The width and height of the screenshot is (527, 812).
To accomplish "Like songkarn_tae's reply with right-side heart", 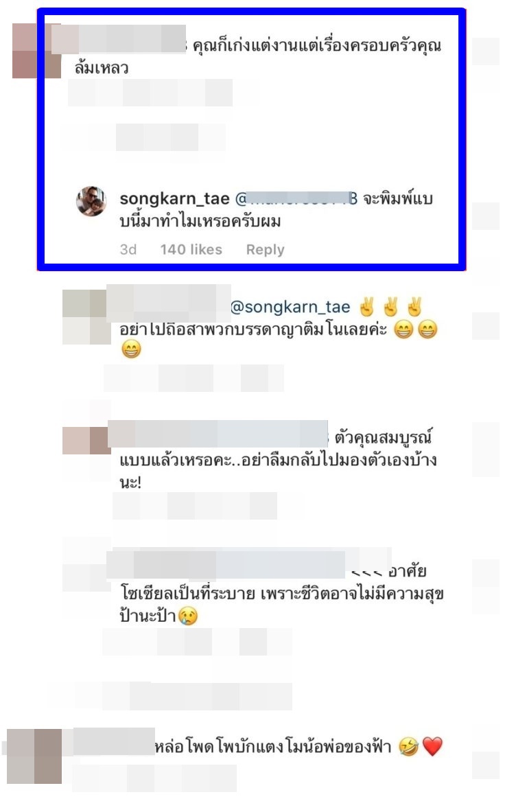I will tap(486, 216).
